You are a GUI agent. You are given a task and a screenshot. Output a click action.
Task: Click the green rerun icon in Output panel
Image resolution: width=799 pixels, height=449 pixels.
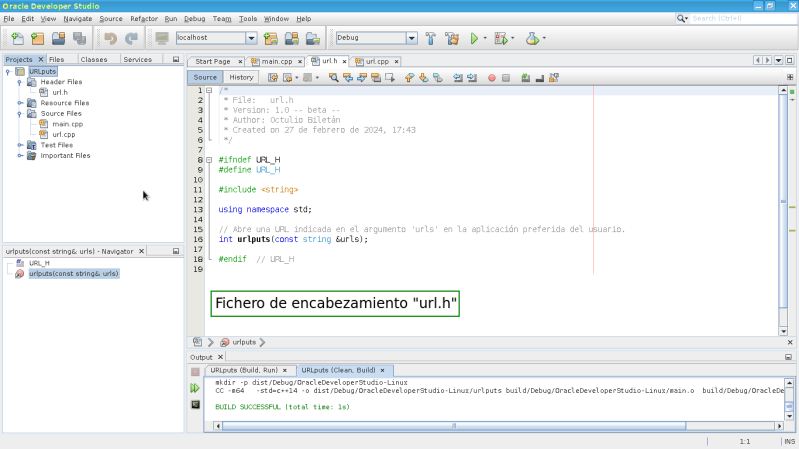pyautogui.click(x=196, y=387)
